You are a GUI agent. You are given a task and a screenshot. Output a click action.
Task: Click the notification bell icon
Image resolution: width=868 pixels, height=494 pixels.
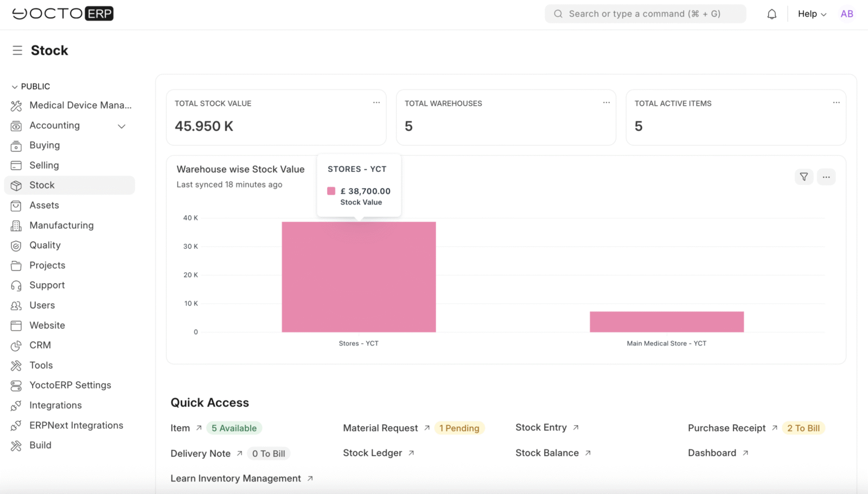(771, 14)
